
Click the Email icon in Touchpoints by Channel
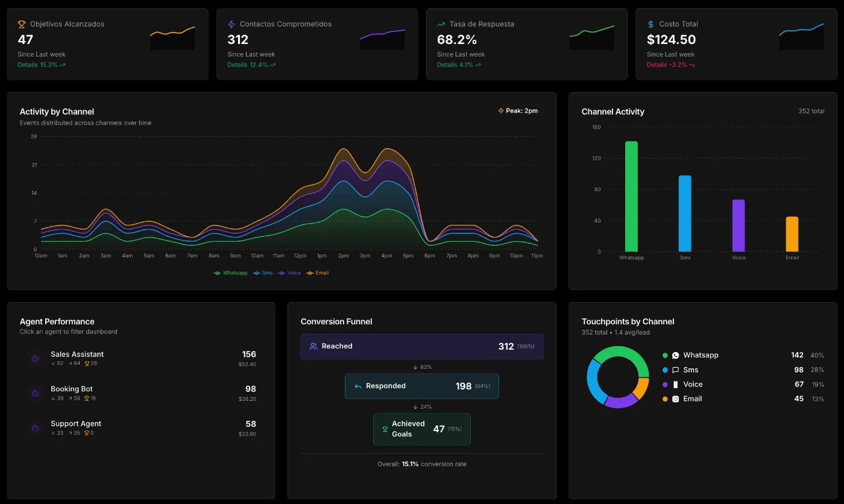(676, 399)
